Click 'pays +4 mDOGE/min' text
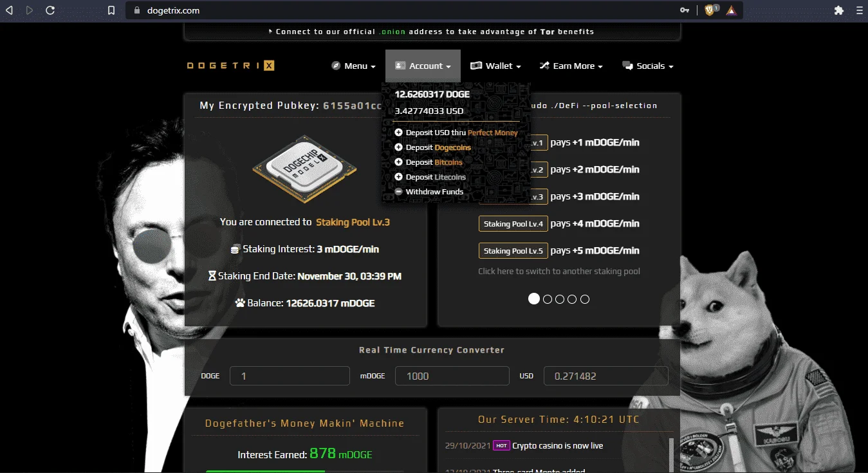Image resolution: width=868 pixels, height=473 pixels. 595,224
